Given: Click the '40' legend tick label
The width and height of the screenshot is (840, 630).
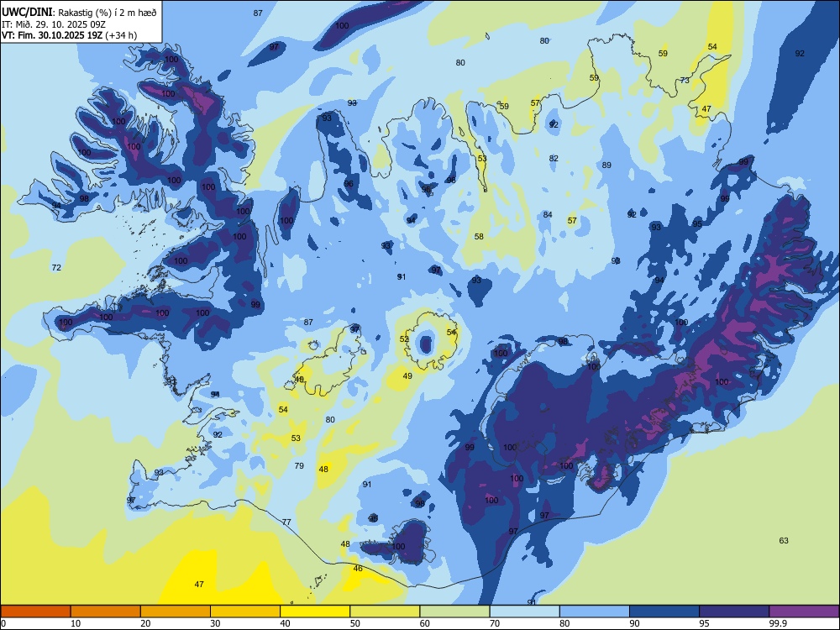Looking at the screenshot, I should [x=285, y=623].
